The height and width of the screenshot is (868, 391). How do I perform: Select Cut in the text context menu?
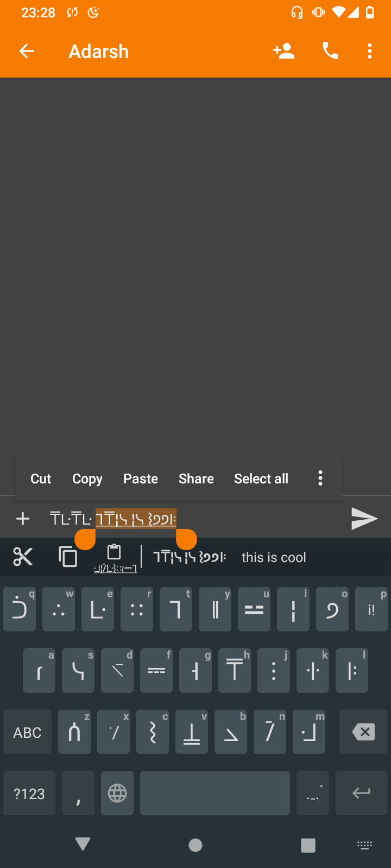click(x=41, y=478)
